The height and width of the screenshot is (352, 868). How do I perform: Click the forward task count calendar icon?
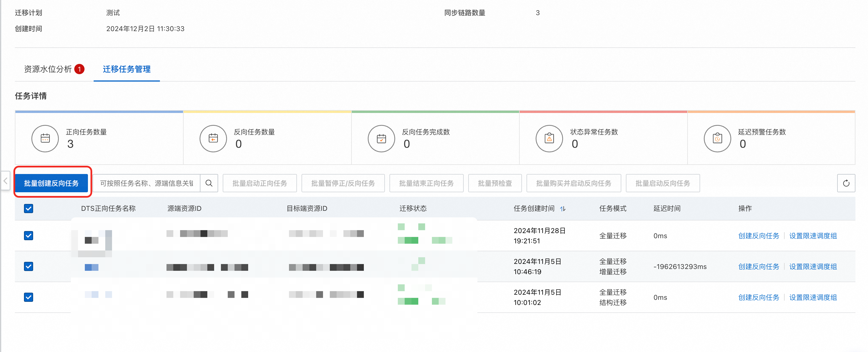pyautogui.click(x=45, y=138)
